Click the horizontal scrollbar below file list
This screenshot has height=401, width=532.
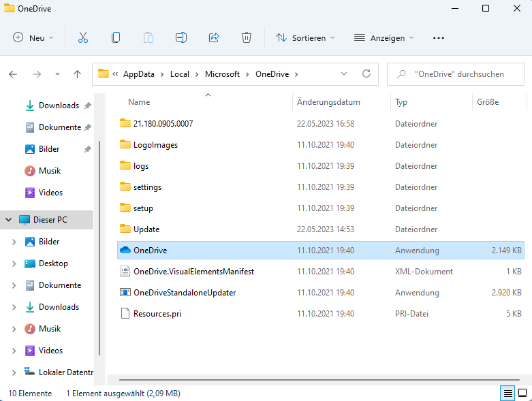tap(320, 379)
